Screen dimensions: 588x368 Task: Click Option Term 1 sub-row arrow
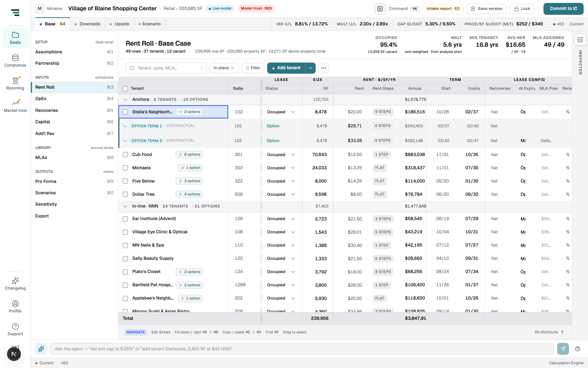pyautogui.click(x=125, y=126)
